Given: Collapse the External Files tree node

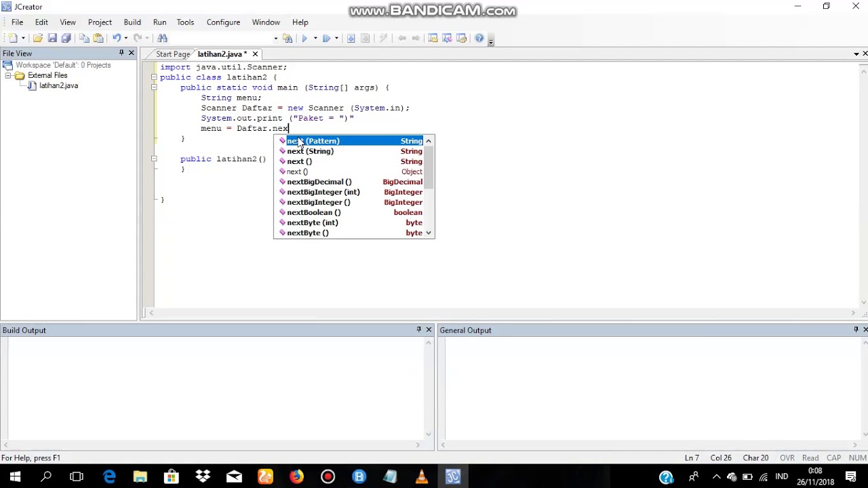Looking at the screenshot, I should (9, 75).
